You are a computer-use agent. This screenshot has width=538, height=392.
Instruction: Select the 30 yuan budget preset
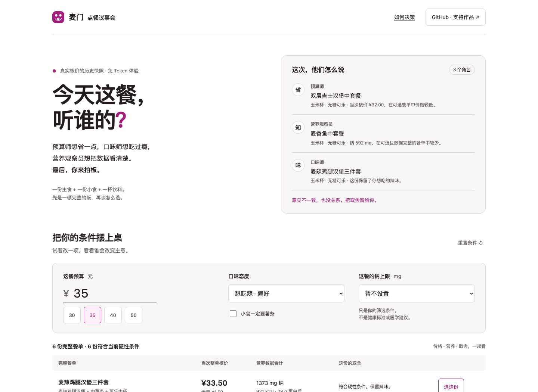pyautogui.click(x=72, y=315)
